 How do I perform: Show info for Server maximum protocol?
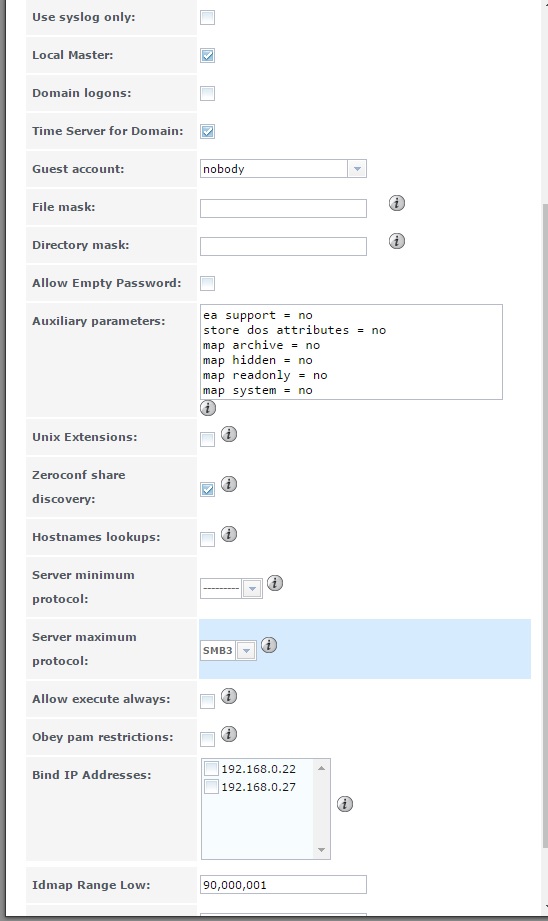(x=268, y=645)
